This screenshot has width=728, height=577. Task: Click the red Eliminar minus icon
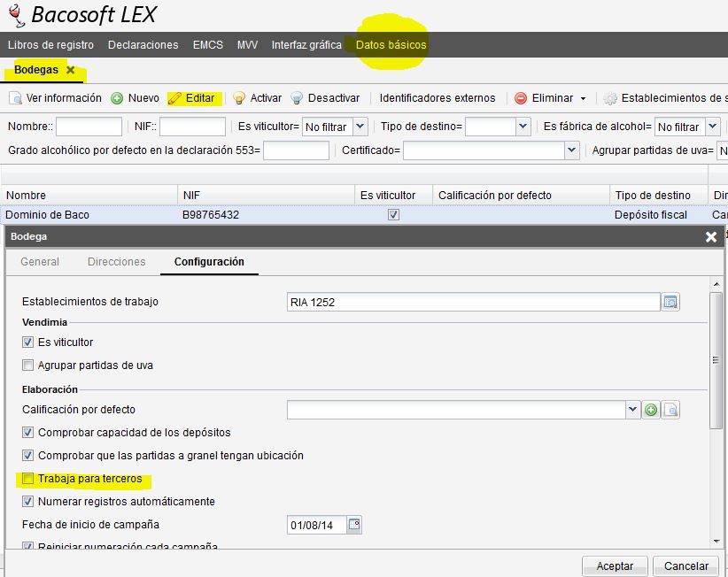tap(521, 98)
